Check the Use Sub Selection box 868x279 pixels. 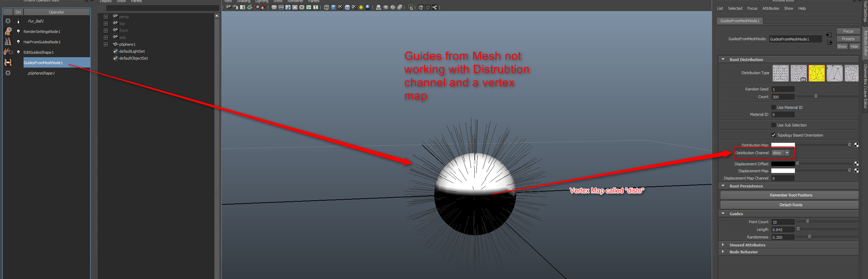click(x=773, y=125)
